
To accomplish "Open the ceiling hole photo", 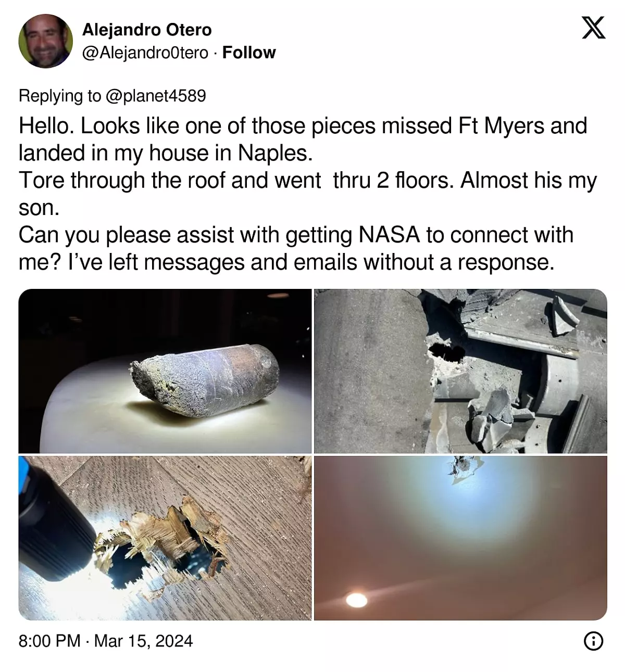I will click(460, 538).
